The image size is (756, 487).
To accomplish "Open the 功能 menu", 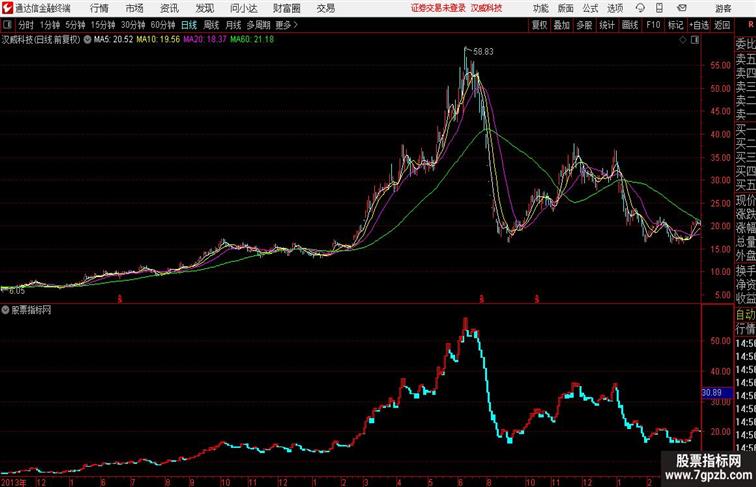I will (540, 8).
